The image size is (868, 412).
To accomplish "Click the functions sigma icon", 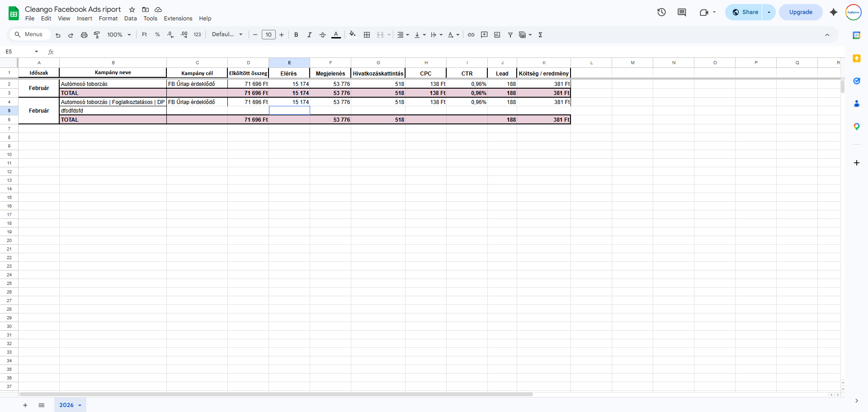I will click(x=540, y=35).
